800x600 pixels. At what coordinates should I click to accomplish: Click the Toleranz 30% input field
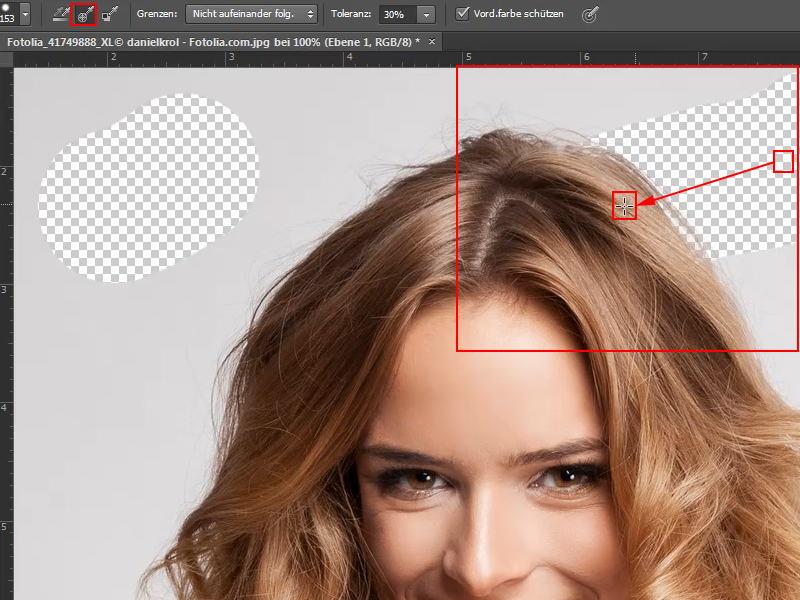pos(397,15)
